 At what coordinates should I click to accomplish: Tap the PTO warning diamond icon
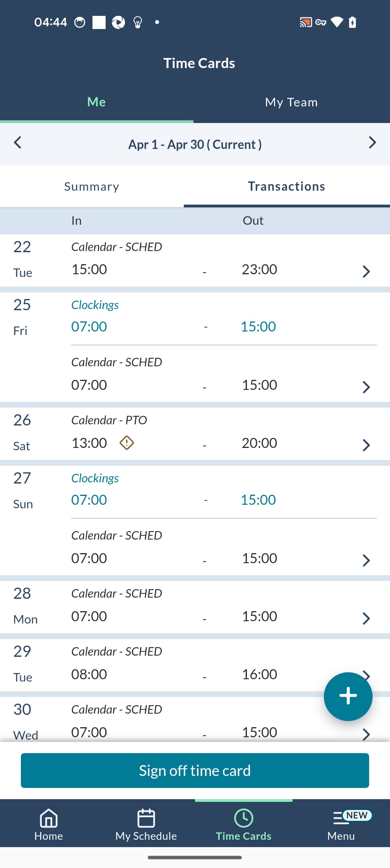coord(127,443)
